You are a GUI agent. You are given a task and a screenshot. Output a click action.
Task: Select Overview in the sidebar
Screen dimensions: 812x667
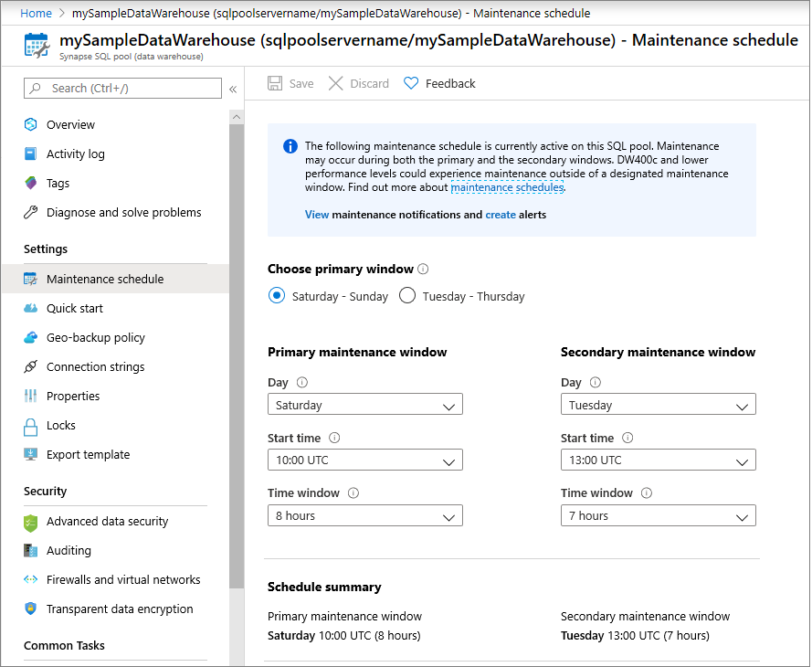click(69, 124)
